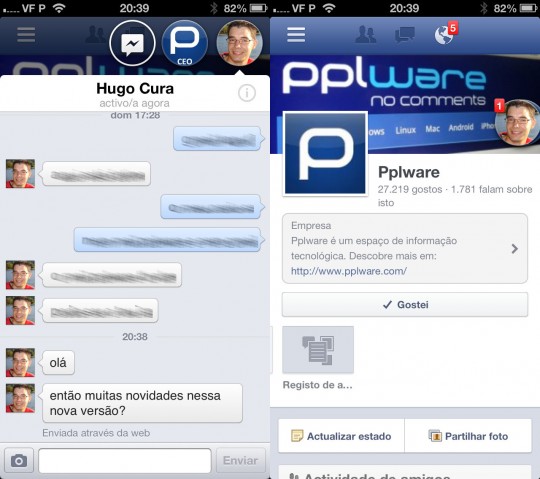Tap the Pplware page name heading
The height and width of the screenshot is (479, 540).
409,172
